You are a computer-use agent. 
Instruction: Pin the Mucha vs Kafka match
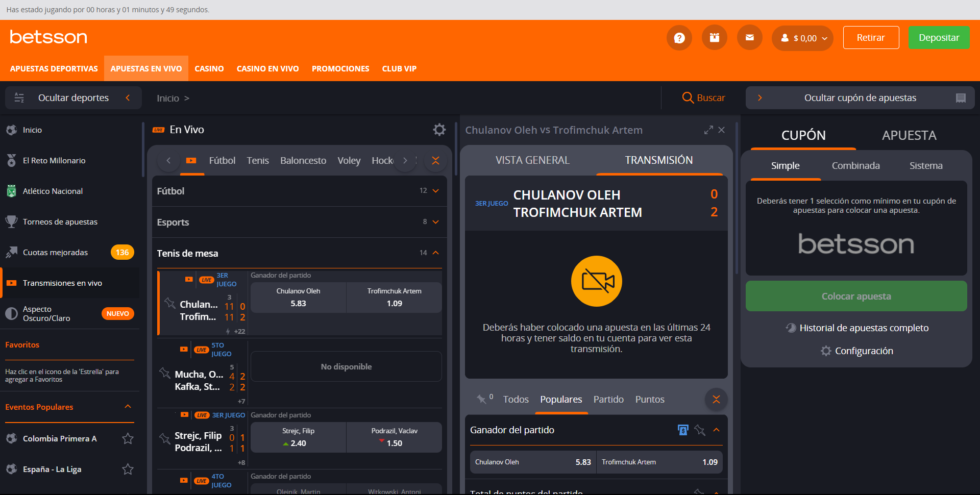(x=165, y=373)
